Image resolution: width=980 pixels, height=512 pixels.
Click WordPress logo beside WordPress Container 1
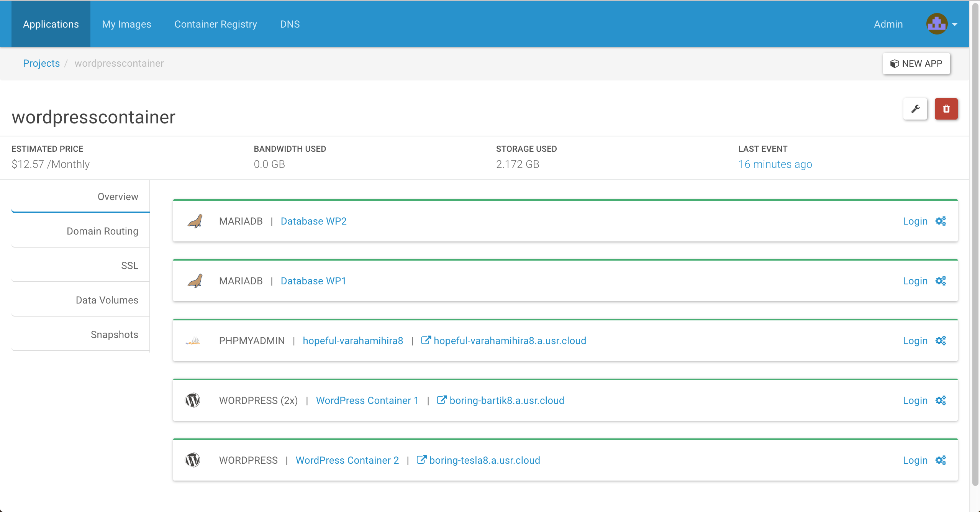point(192,400)
